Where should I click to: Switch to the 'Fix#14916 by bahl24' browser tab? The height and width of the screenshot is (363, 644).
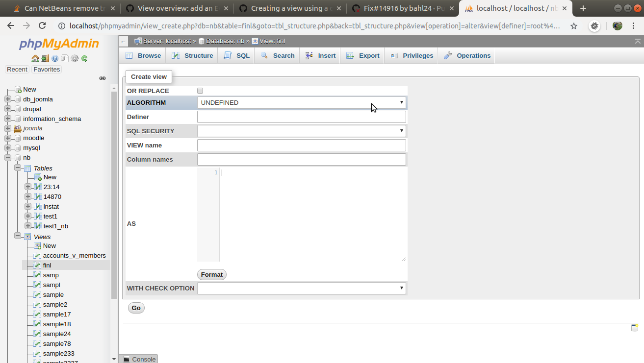pyautogui.click(x=404, y=8)
